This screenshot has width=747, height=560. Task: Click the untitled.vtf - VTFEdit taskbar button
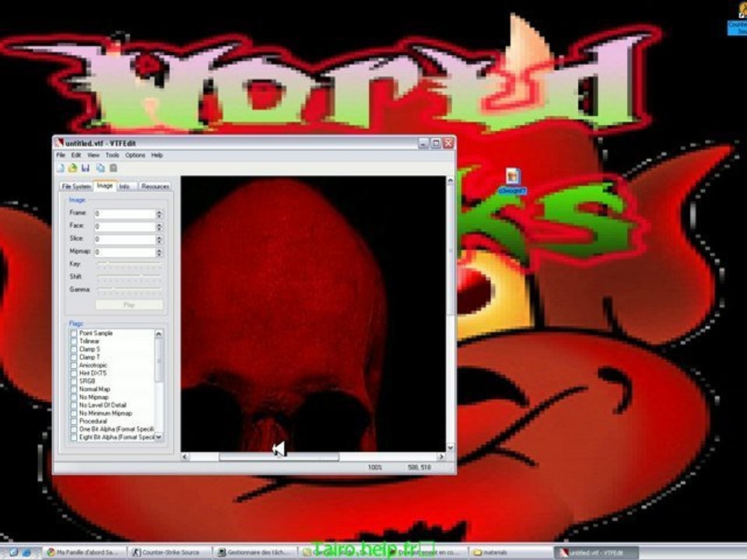597,552
